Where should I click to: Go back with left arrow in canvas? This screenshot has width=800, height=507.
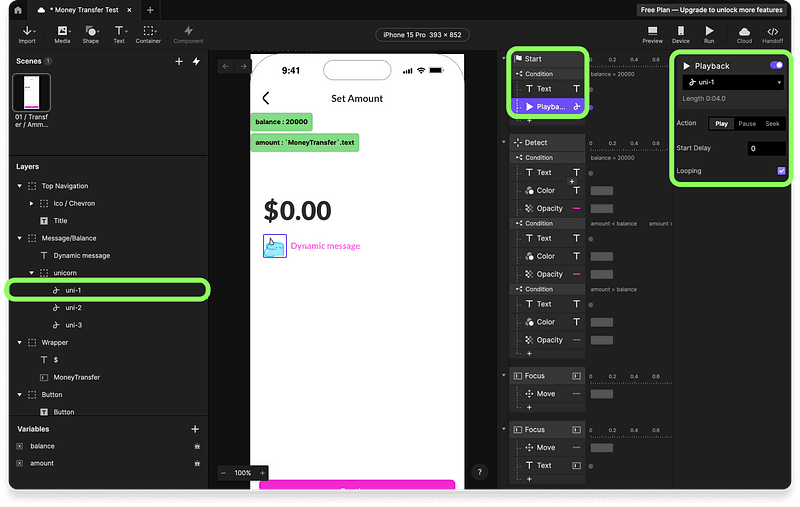tap(226, 66)
